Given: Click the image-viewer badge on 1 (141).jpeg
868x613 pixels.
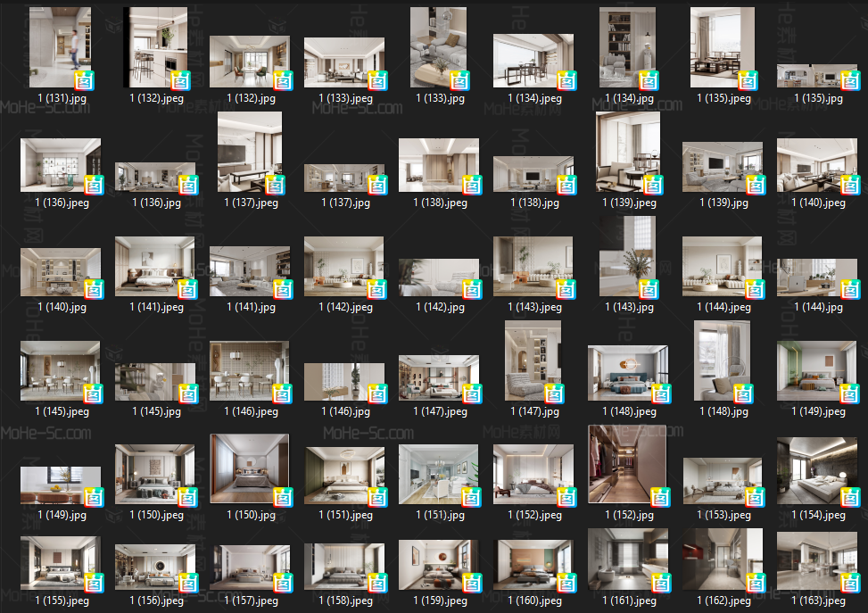Looking at the screenshot, I should pyautogui.click(x=187, y=290).
